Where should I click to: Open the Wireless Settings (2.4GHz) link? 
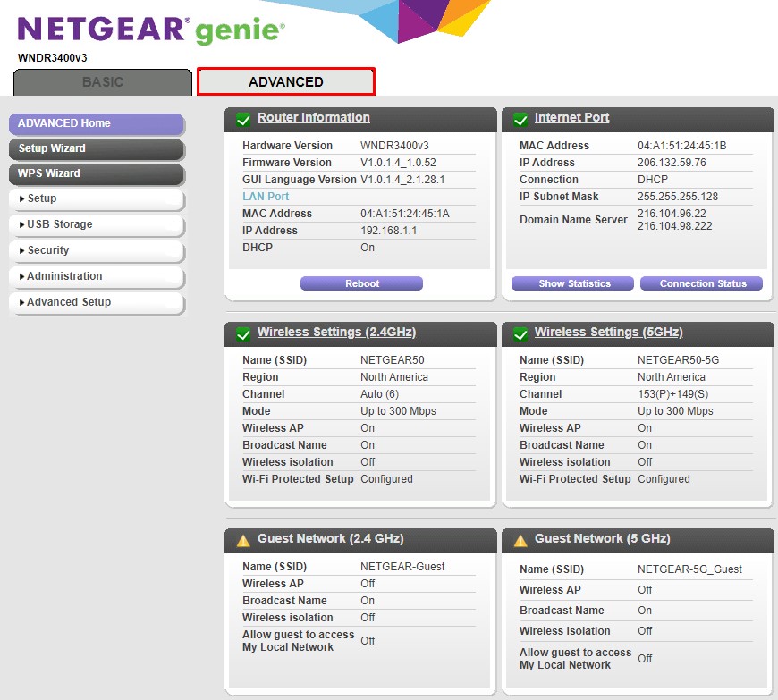coord(336,332)
